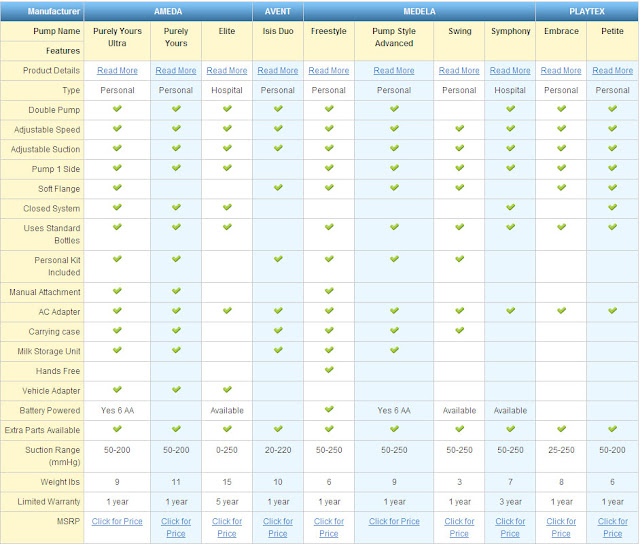Open Read More link for Petite
640x544 pixels.
(613, 71)
